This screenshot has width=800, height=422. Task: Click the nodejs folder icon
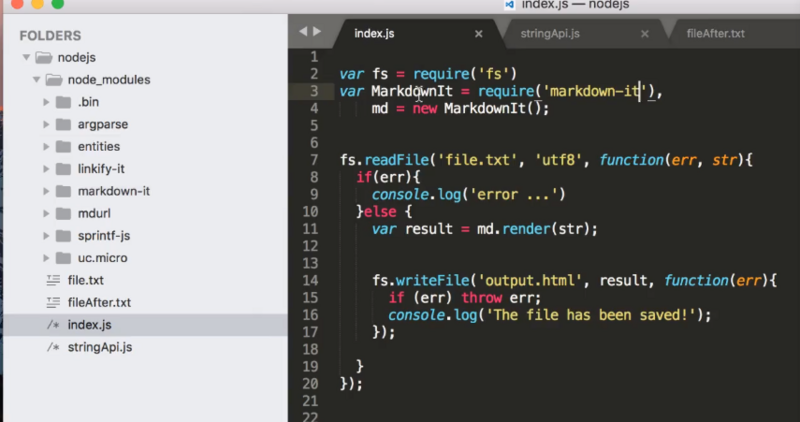44,57
